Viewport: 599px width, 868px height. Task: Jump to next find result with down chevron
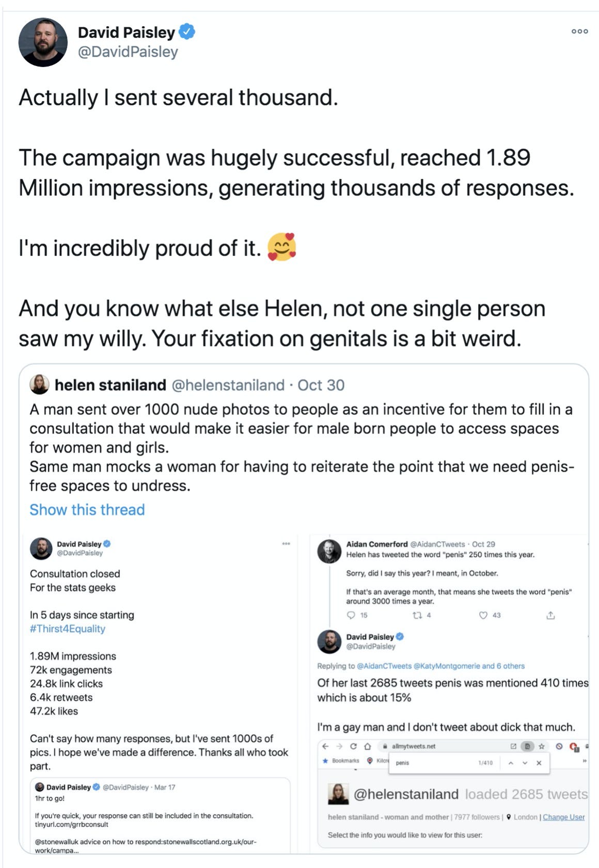point(525,763)
